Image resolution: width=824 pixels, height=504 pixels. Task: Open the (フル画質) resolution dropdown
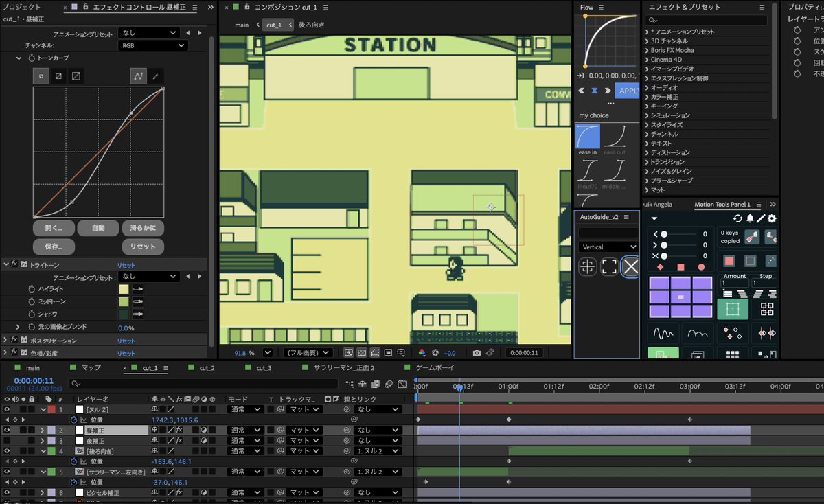[307, 352]
